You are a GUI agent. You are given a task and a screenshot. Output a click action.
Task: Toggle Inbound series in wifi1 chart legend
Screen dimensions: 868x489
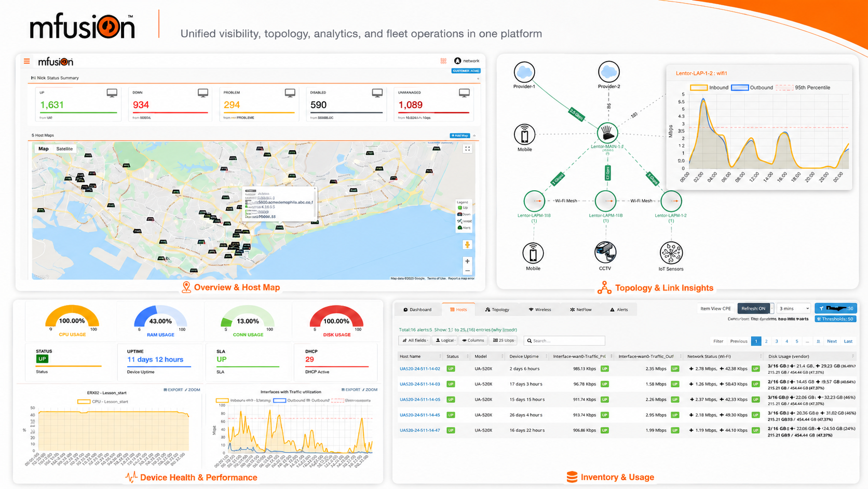pos(709,87)
